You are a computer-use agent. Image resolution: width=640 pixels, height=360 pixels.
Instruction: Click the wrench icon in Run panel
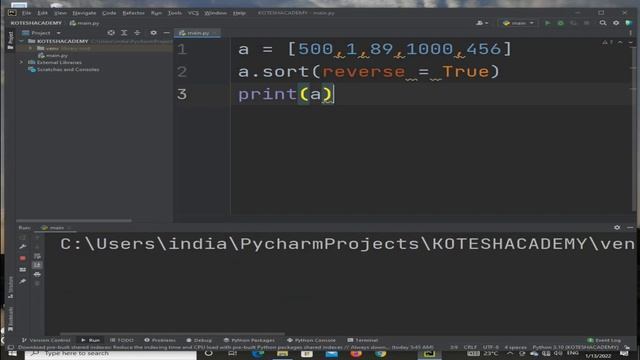point(22,247)
